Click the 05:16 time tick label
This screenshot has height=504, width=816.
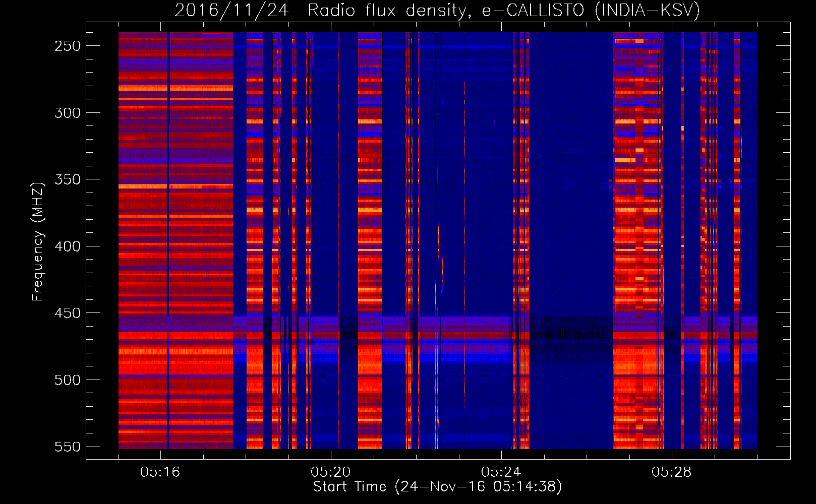point(160,472)
